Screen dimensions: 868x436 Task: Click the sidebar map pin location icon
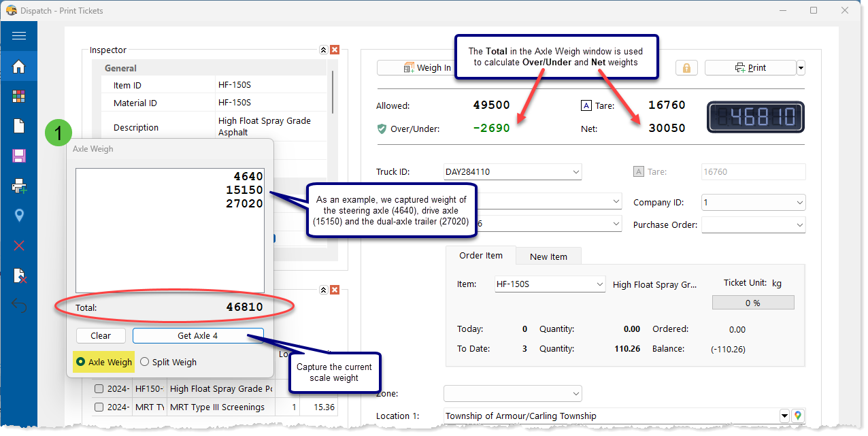point(19,216)
